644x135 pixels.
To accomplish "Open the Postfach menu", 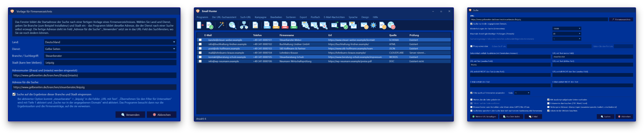I will tap(315, 17).
